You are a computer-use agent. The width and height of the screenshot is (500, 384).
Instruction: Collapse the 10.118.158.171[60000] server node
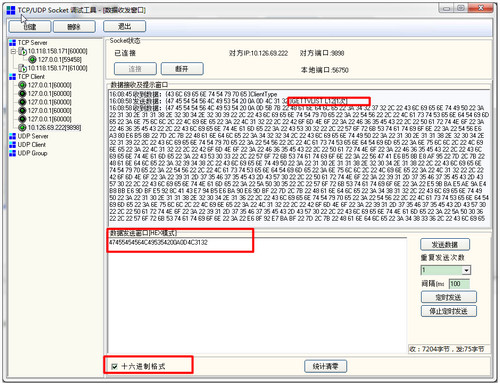tap(13, 51)
